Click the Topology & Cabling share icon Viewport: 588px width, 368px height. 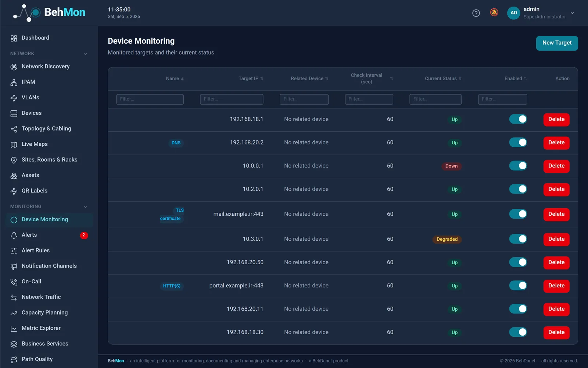pos(14,129)
